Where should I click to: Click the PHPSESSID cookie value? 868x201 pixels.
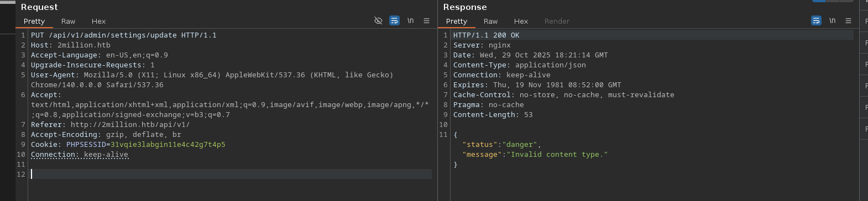(x=168, y=144)
